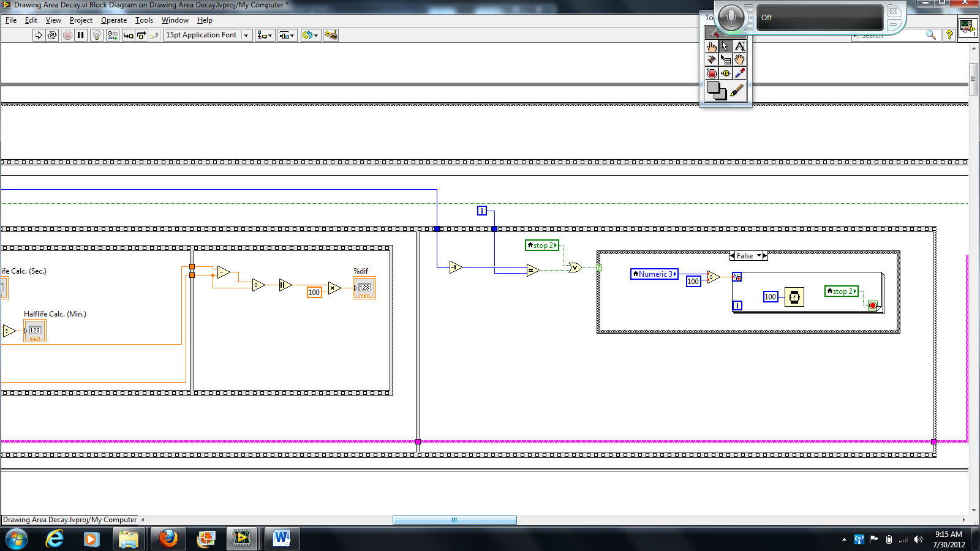Select the Object Shortcut Menu tool
980x551 pixels.
click(726, 60)
